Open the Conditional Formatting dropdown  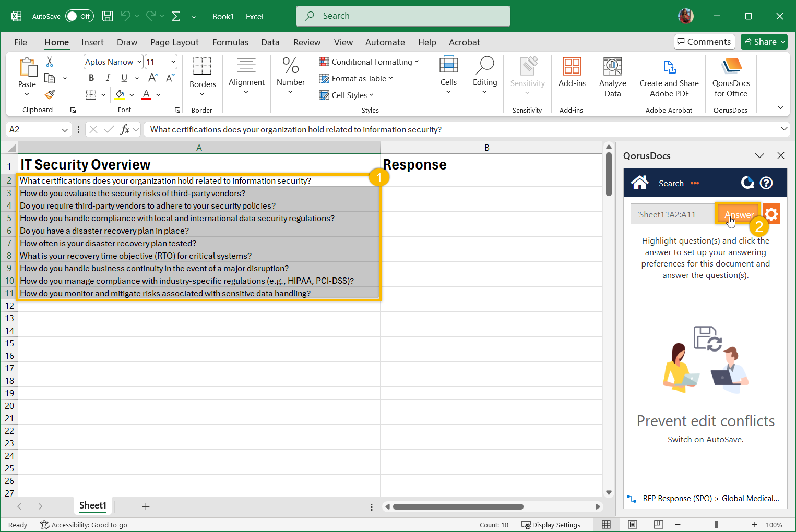(369, 62)
